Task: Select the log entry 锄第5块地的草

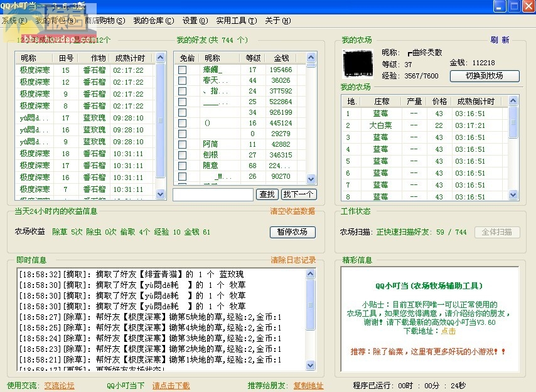Action: tap(150, 317)
